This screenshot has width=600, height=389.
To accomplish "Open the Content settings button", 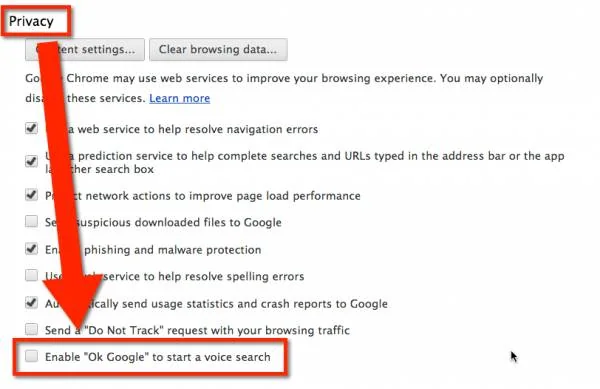I will pos(85,49).
